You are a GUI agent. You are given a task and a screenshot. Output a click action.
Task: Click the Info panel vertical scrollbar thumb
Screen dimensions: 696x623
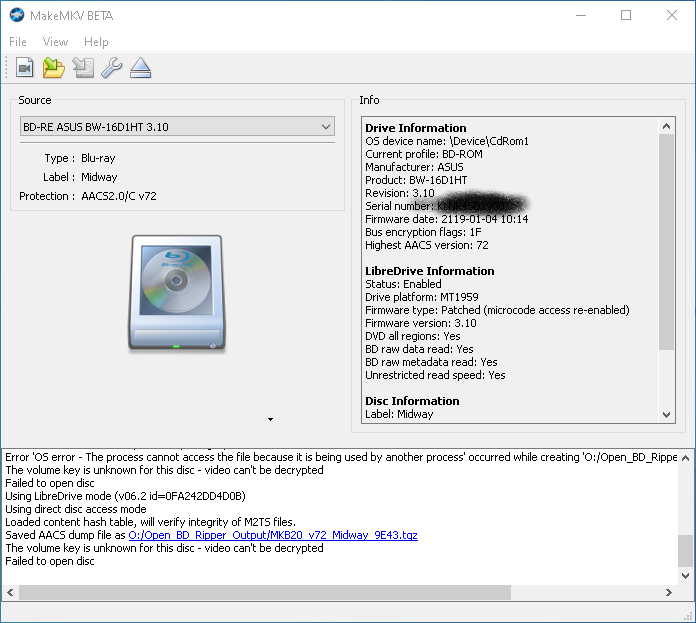pyautogui.click(x=666, y=242)
